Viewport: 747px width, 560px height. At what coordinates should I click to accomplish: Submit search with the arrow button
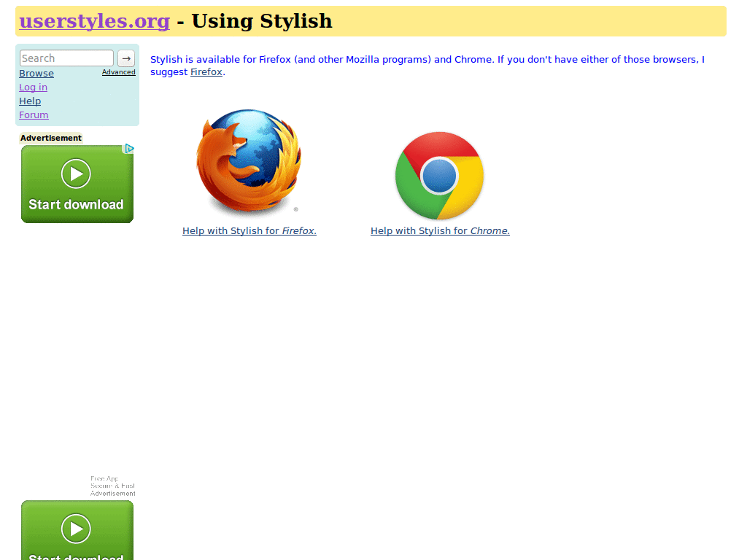click(x=126, y=58)
